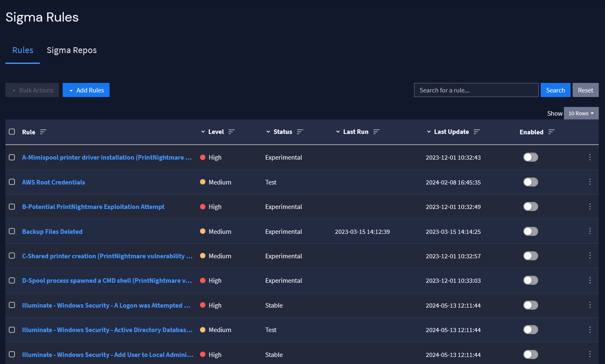Viewport: 605px width, 364px height.
Task: Tick the checkbox for Backup Files Deleted
Action: (x=12, y=231)
